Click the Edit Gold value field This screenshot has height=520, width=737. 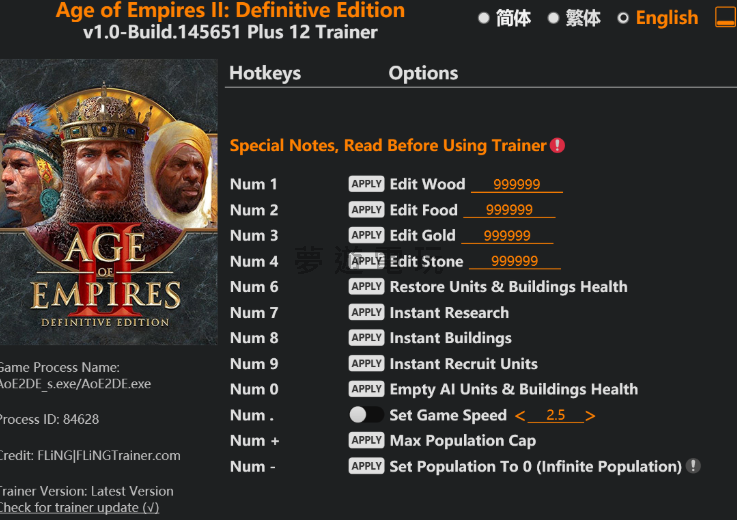pyautogui.click(x=507, y=236)
